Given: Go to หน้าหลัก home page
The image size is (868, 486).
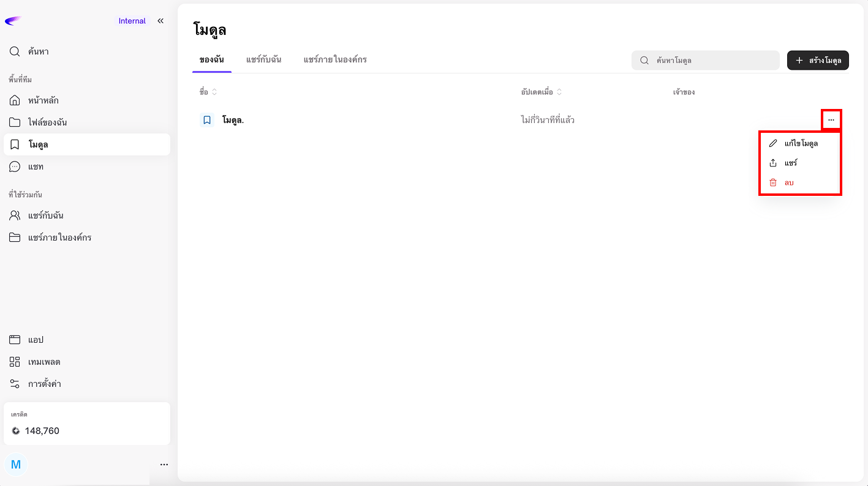Looking at the screenshot, I should pos(43,100).
